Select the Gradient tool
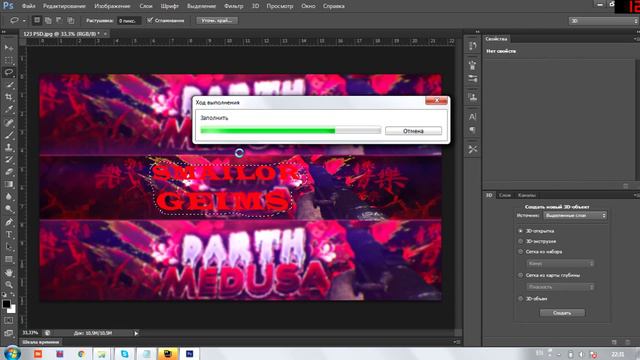 pyautogui.click(x=9, y=184)
